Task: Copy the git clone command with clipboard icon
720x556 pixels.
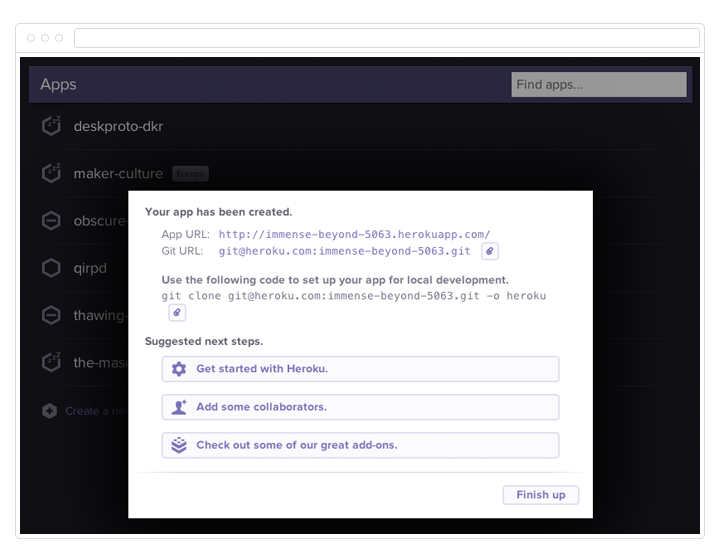Action: click(x=177, y=313)
